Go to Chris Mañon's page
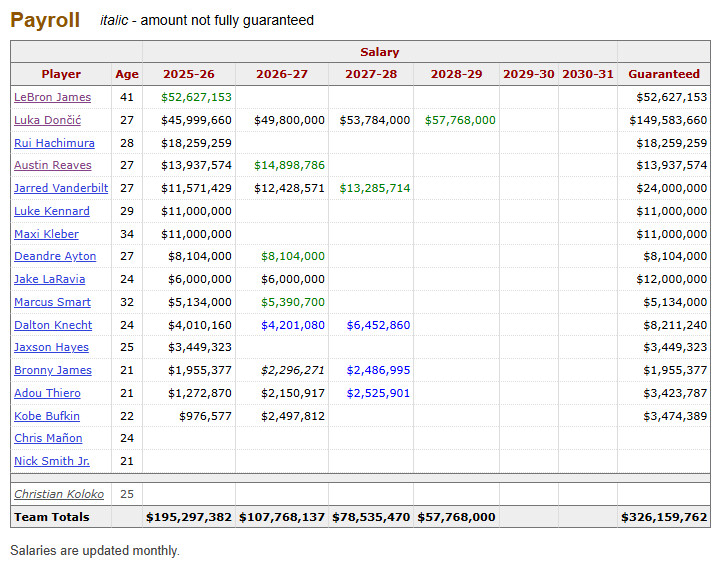The image size is (726, 563). [x=48, y=438]
